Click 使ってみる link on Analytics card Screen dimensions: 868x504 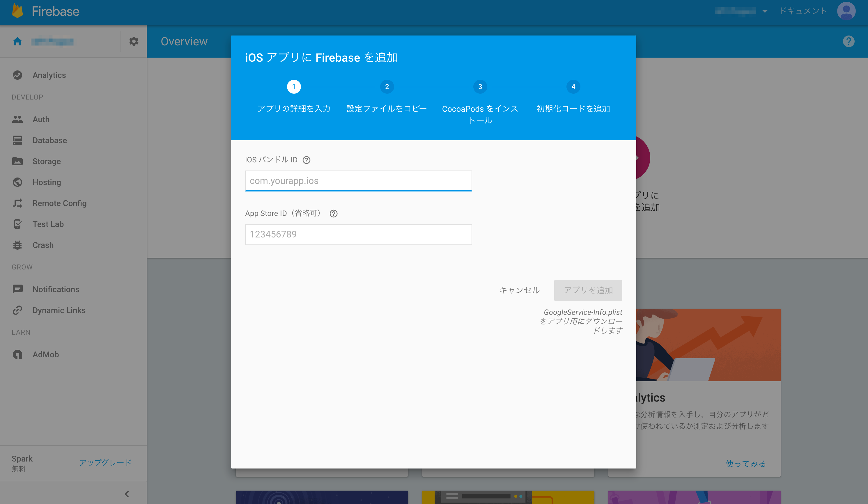click(x=746, y=463)
